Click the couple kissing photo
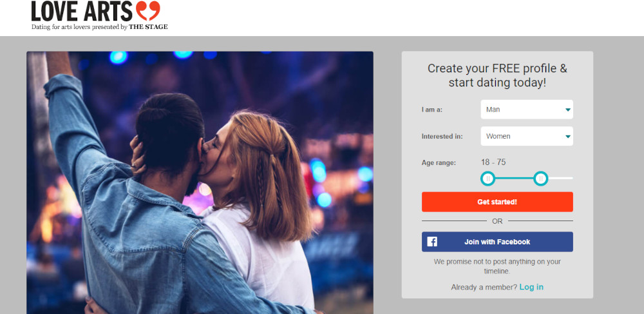This screenshot has width=644, height=314. tap(200, 182)
